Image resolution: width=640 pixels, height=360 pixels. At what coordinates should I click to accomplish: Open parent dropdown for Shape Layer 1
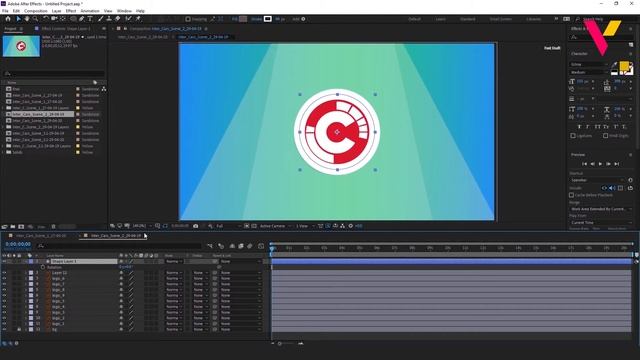tap(240, 261)
